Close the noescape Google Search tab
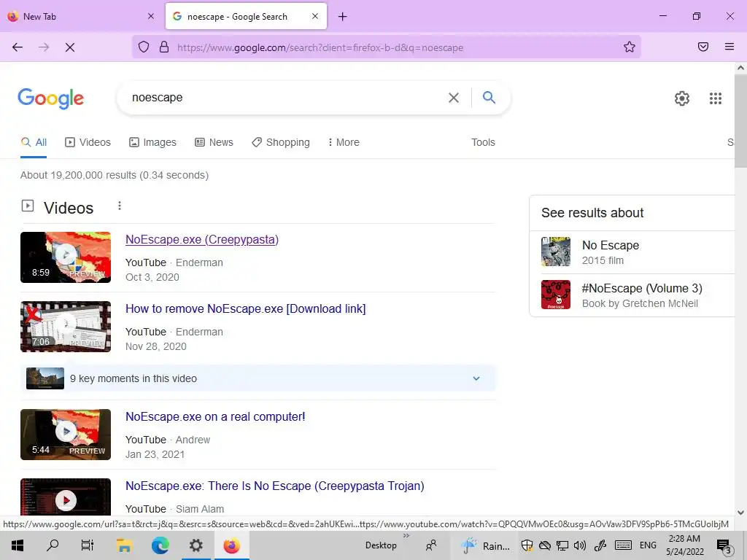 [315, 16]
